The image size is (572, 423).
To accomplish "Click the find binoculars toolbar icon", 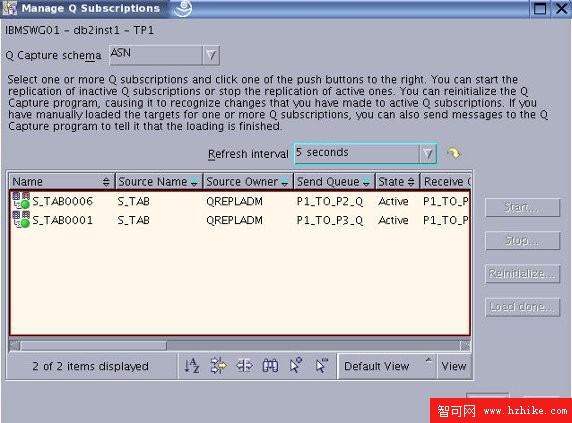I will (270, 365).
